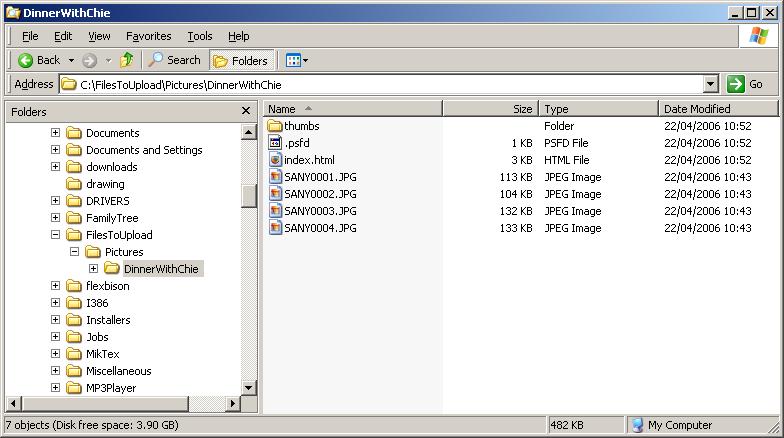Open the Help menu

coord(238,36)
